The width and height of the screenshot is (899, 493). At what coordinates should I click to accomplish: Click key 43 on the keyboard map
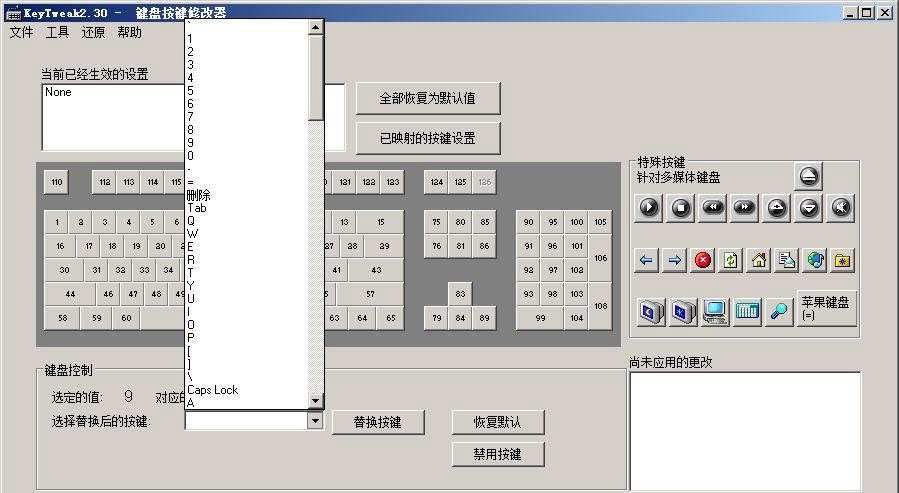coord(376,270)
